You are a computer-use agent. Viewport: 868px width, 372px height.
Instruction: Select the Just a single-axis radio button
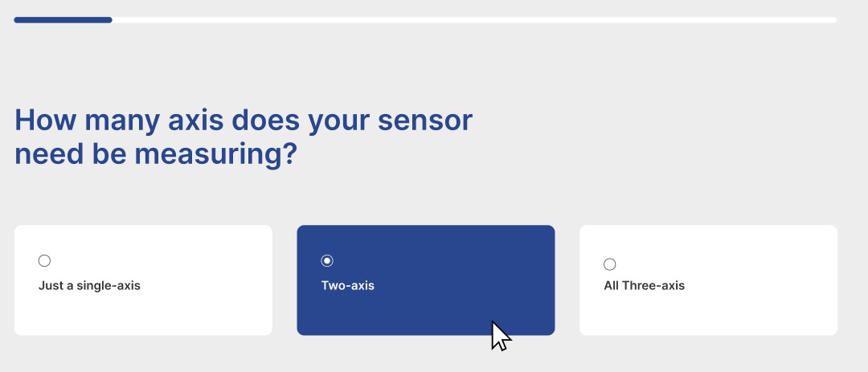44,261
